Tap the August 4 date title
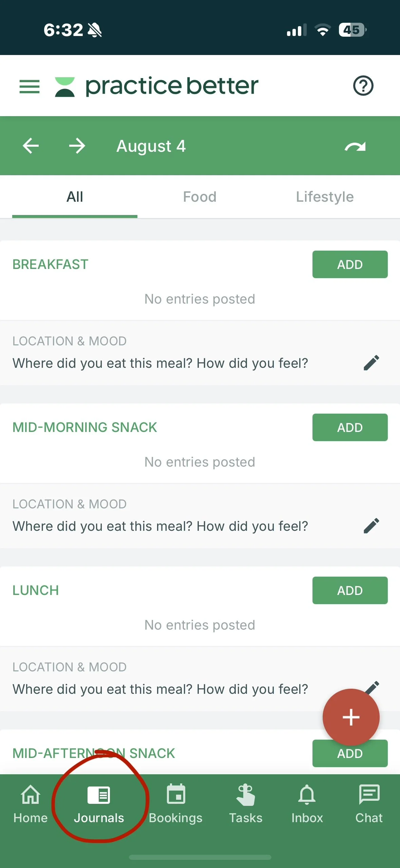 pyautogui.click(x=151, y=146)
